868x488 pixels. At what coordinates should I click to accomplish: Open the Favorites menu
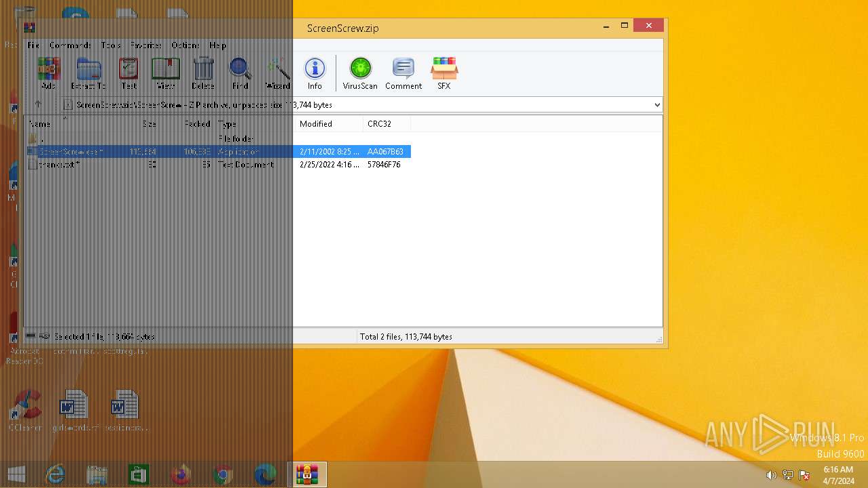pos(146,45)
